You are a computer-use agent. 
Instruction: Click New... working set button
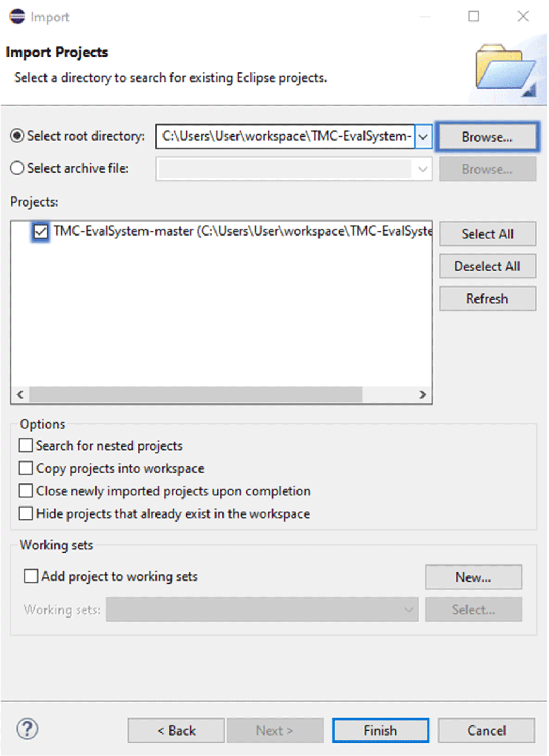pyautogui.click(x=473, y=577)
